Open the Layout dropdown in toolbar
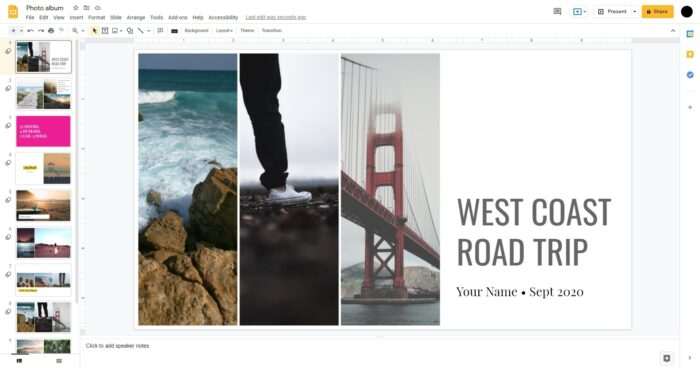This screenshot has height=368, width=700. tap(224, 31)
